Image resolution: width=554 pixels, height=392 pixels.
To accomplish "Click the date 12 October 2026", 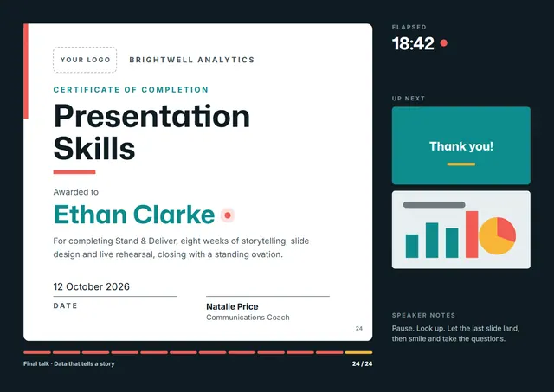I will (x=91, y=286).
